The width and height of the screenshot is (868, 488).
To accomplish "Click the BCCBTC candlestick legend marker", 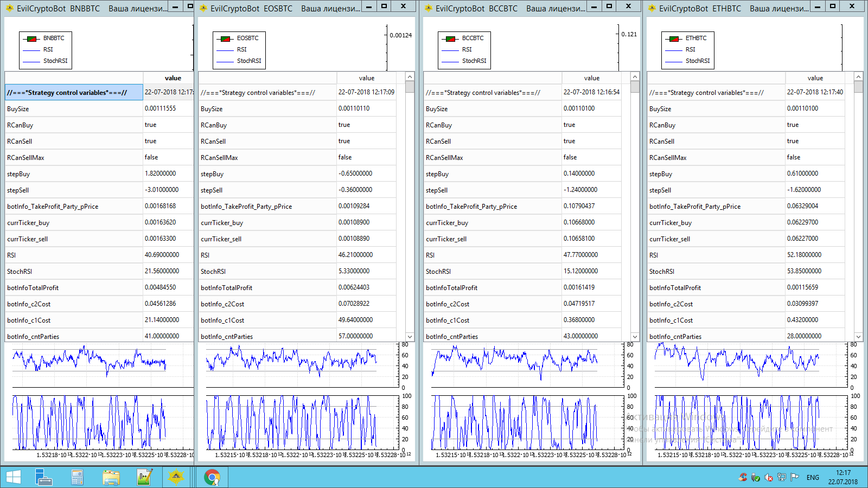I will [450, 38].
